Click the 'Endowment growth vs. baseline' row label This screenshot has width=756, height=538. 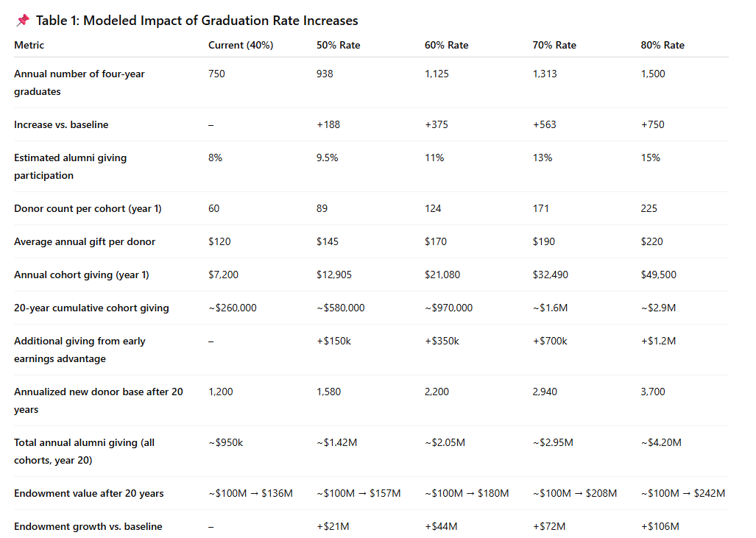coord(88,526)
